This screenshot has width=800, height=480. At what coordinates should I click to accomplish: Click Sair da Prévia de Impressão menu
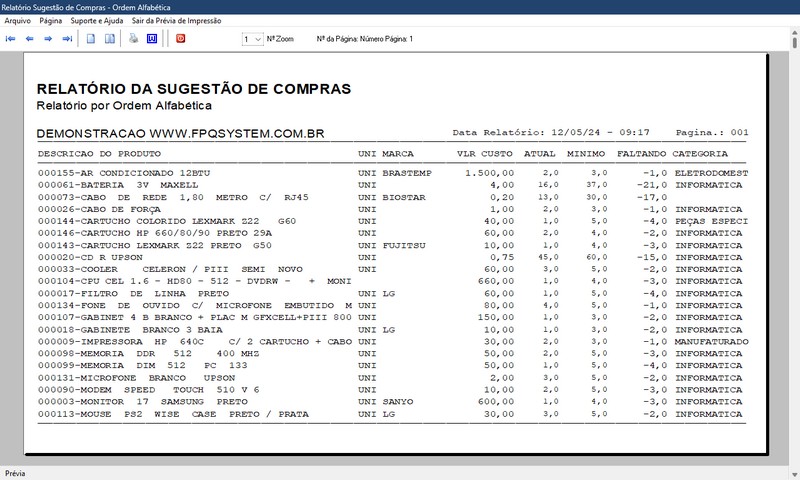coord(176,20)
